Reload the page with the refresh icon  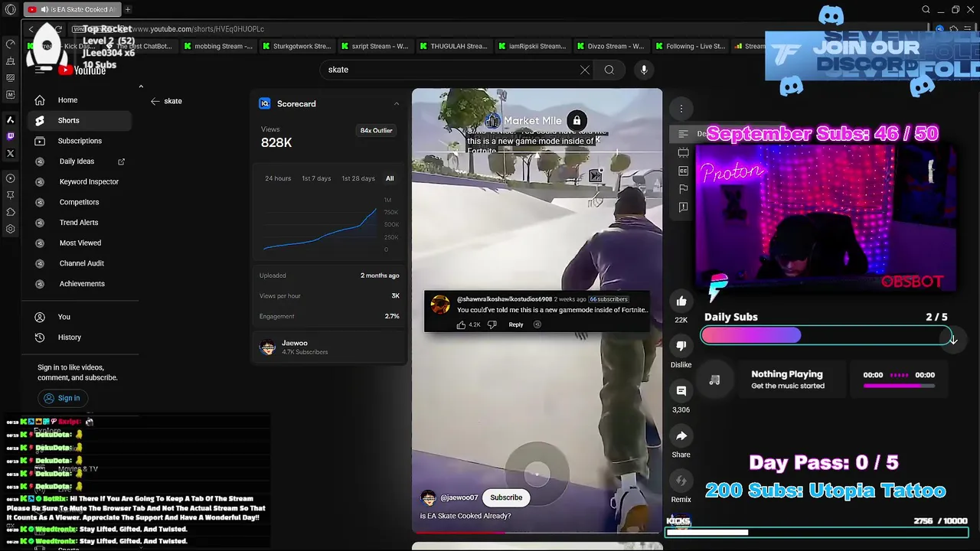coord(58,29)
